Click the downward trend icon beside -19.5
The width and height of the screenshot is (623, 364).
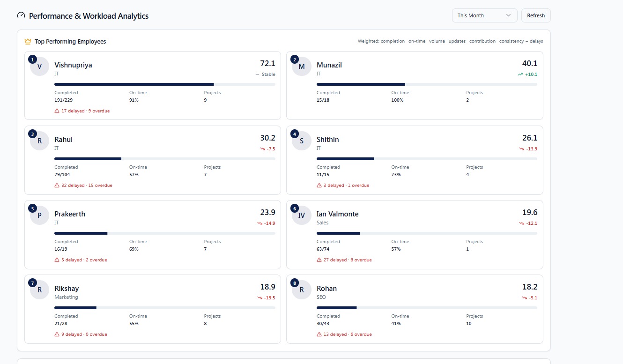pyautogui.click(x=260, y=298)
